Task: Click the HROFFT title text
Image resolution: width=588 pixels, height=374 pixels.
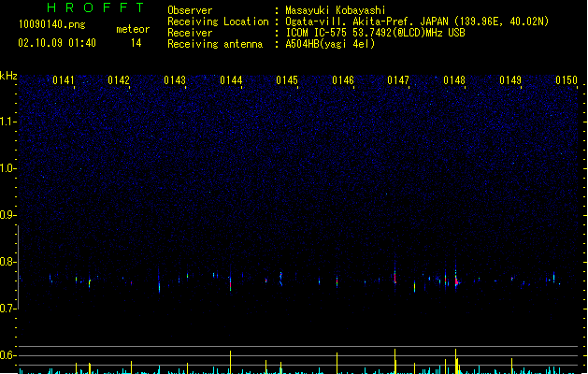Action: (x=95, y=7)
